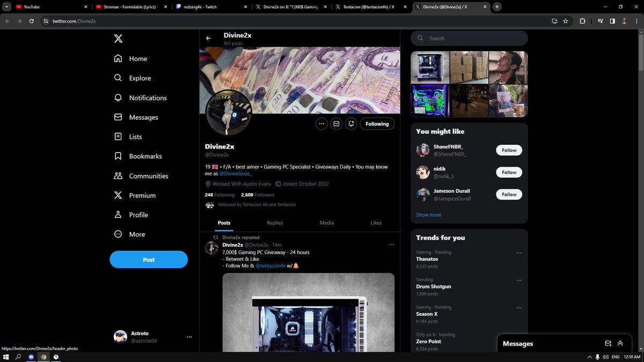The height and width of the screenshot is (362, 644).
Task: Reload the page in the browser toolbar
Action: 32,21
